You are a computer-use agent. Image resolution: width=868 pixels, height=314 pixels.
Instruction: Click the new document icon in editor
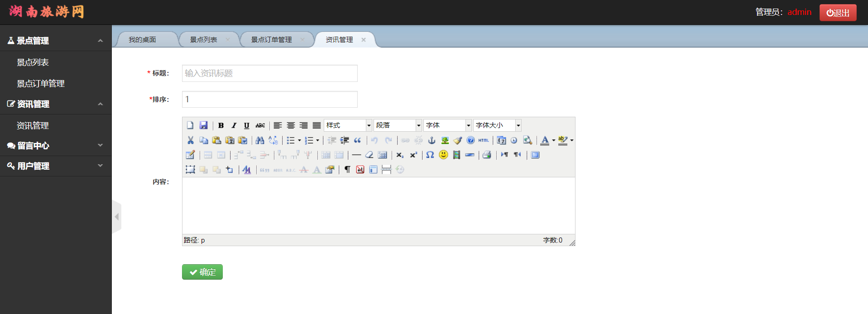coord(190,125)
